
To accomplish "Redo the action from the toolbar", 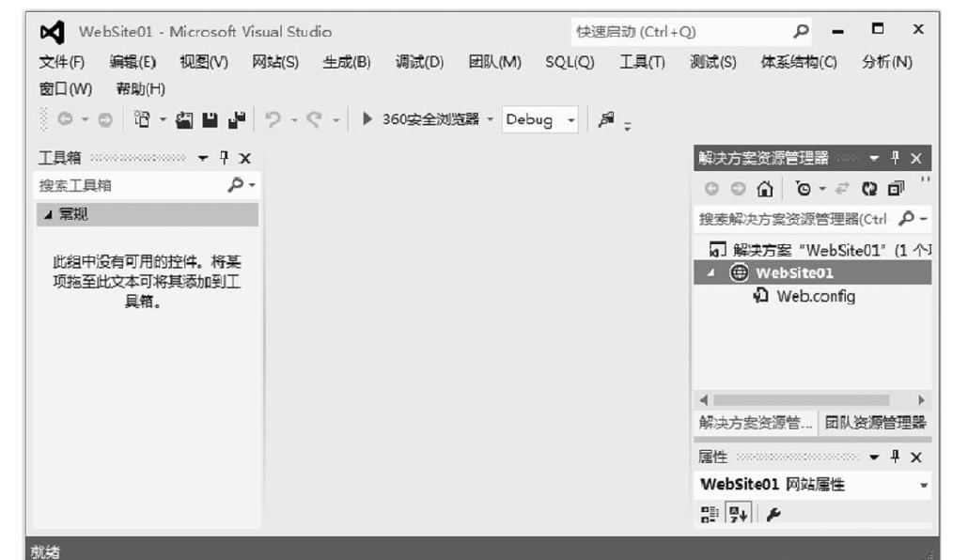I will click(x=314, y=119).
